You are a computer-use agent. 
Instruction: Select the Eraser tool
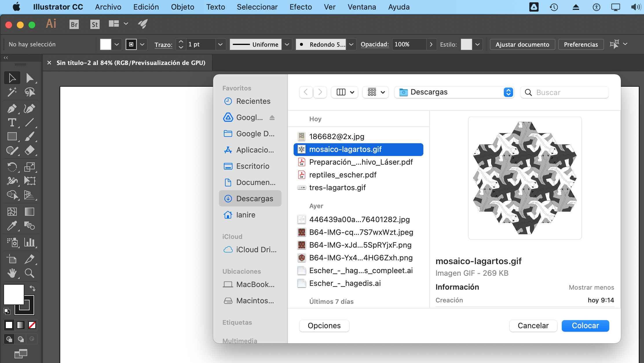(x=30, y=150)
